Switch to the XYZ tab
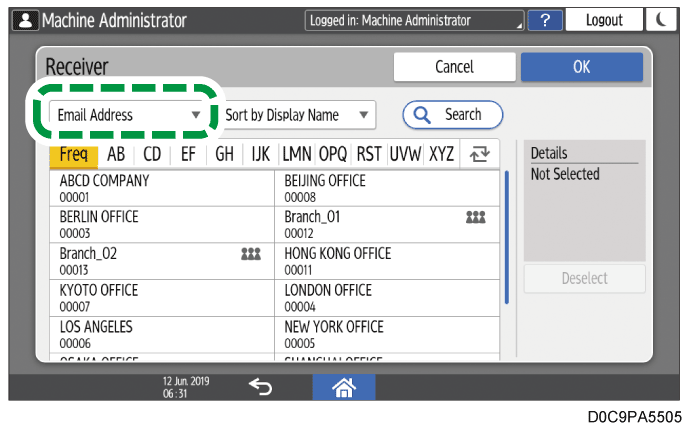Image resolution: width=691 pixels, height=427 pixels. 441,155
